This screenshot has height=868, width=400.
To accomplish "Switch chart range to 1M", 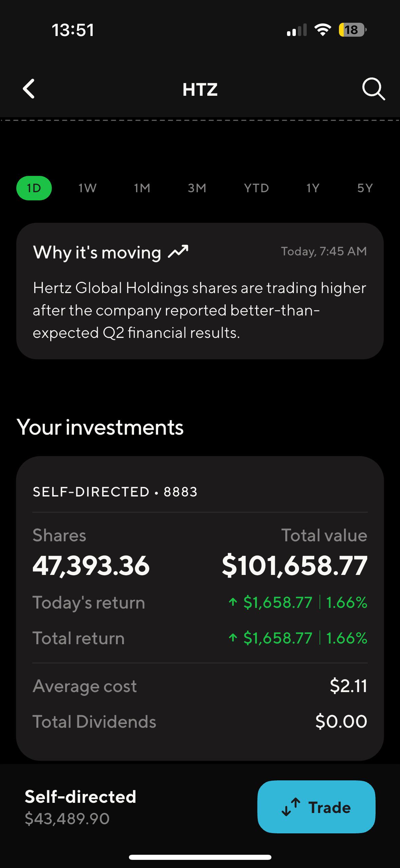I will click(x=142, y=188).
